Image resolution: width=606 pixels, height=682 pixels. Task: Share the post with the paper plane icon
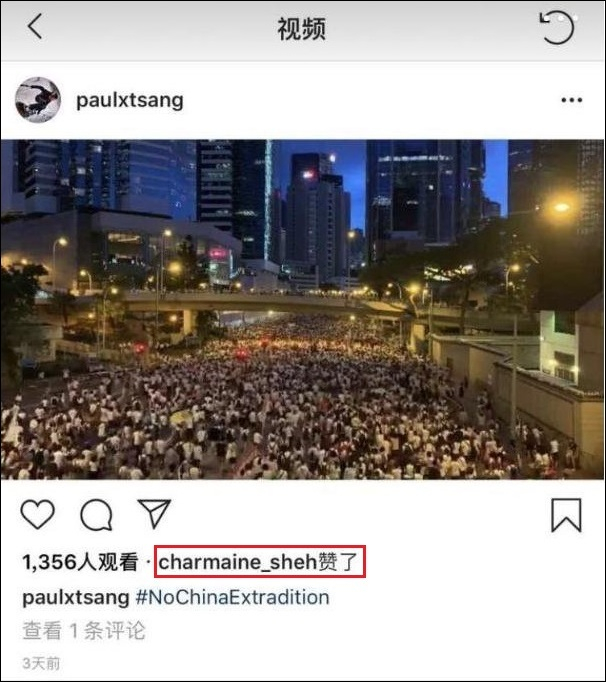tap(154, 514)
